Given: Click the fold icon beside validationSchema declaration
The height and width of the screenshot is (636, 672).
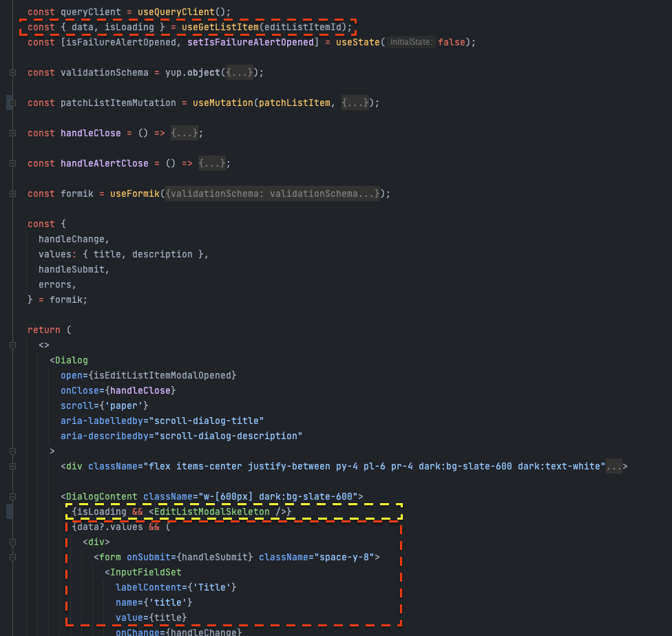Looking at the screenshot, I should tap(12, 72).
